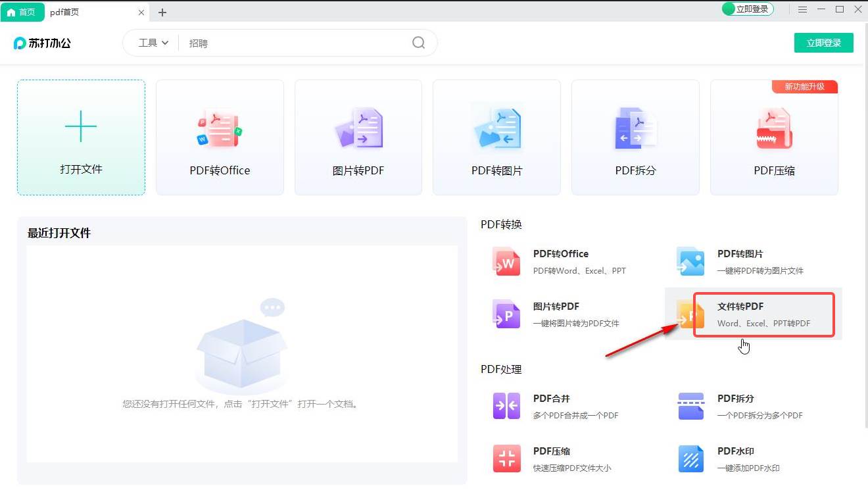Focus the search input field with 招聘

click(296, 43)
